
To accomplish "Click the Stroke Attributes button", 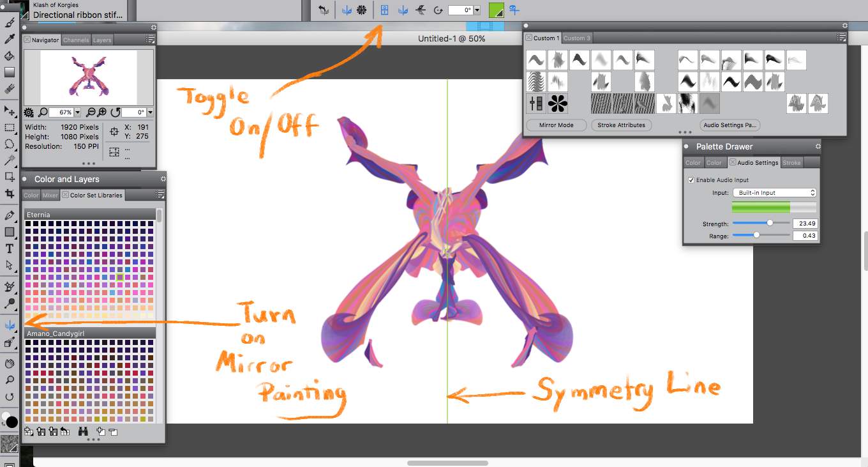I will 621,125.
